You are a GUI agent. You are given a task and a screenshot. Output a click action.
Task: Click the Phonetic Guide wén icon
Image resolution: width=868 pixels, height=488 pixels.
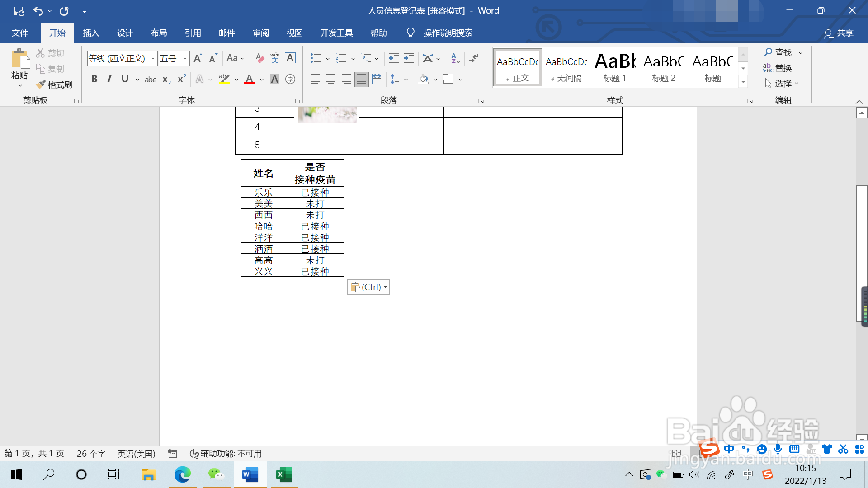click(275, 58)
